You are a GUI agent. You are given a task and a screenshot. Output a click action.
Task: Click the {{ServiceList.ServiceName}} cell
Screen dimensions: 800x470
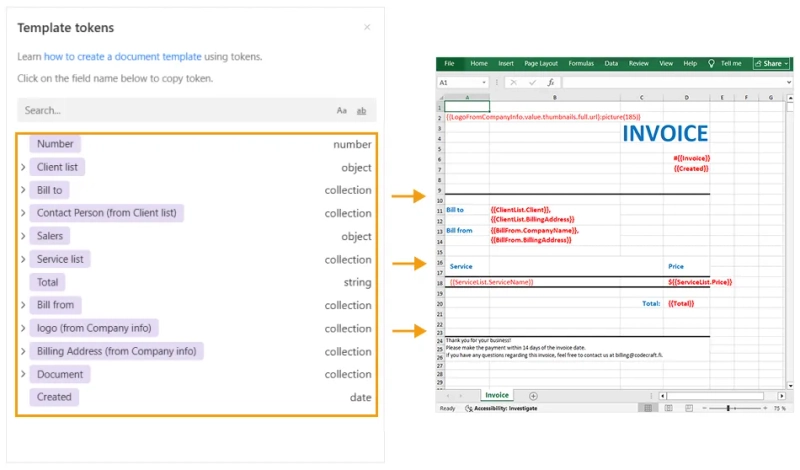click(x=491, y=282)
